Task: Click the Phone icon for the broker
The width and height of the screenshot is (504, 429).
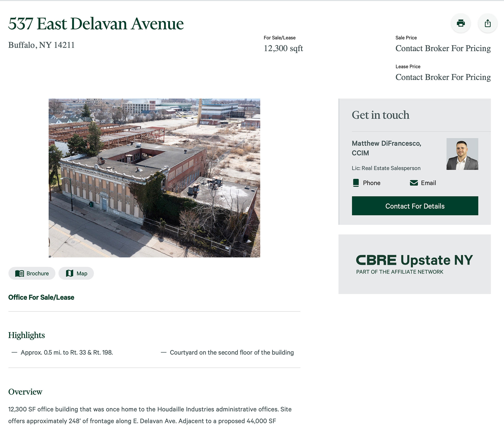Action: point(356,183)
